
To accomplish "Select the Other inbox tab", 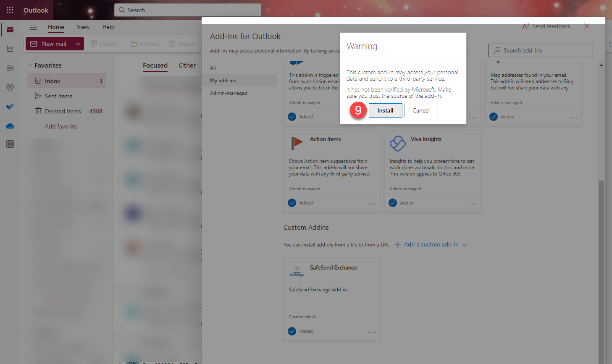I will (187, 65).
